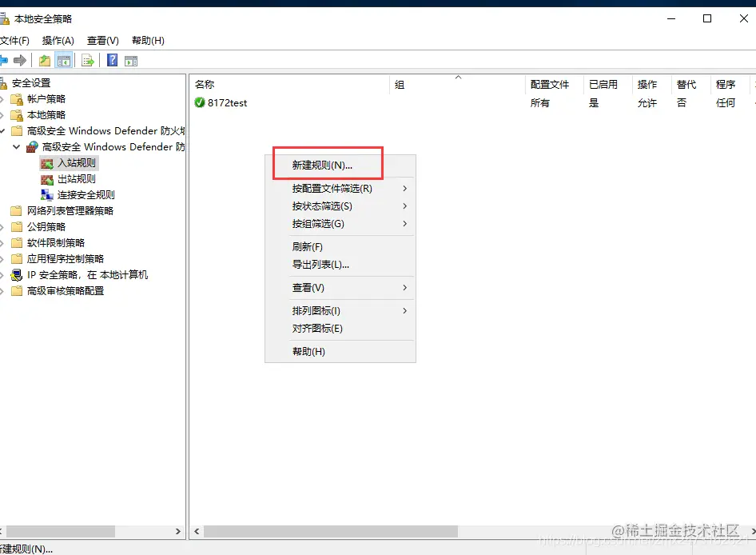Click the 所有 profile cell of 8172test
The image size is (756, 555).
pos(540,103)
